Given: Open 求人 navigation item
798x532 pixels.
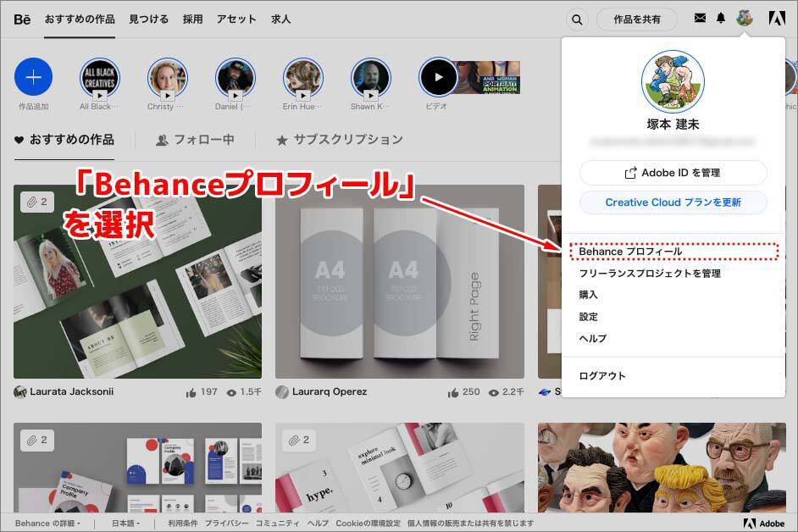Looking at the screenshot, I should point(281,19).
